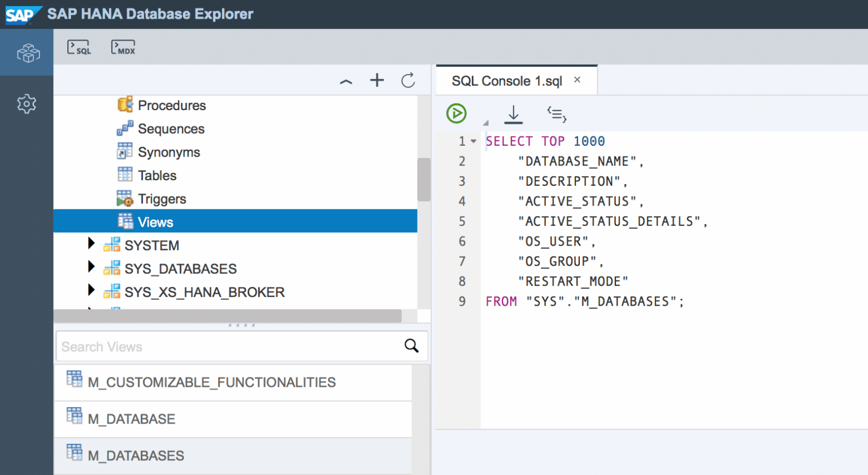Open an MDX console
Viewport: 868px width, 475px height.
123,47
